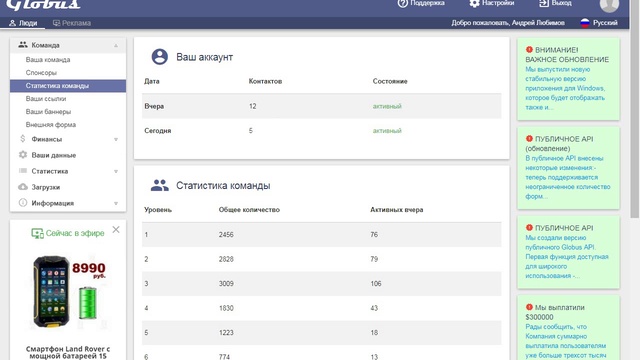Open the Поддержка help icon
Screen dimensions: 640x360
[402, 3]
